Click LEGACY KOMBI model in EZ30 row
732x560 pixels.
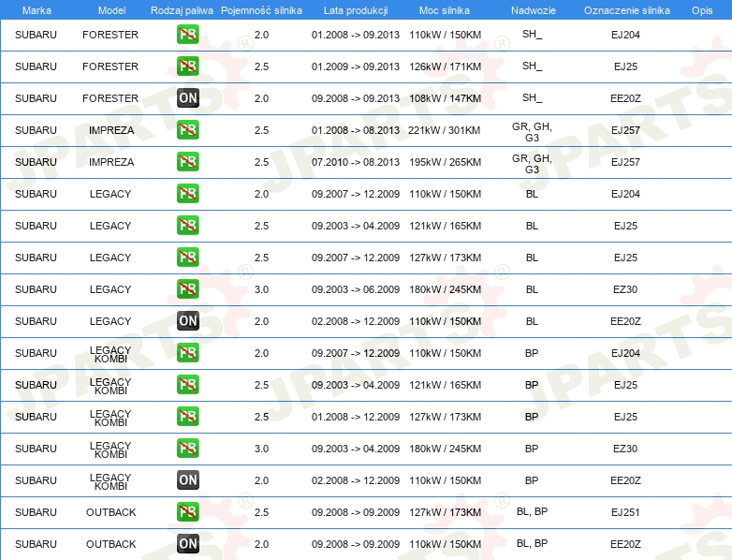pos(110,449)
